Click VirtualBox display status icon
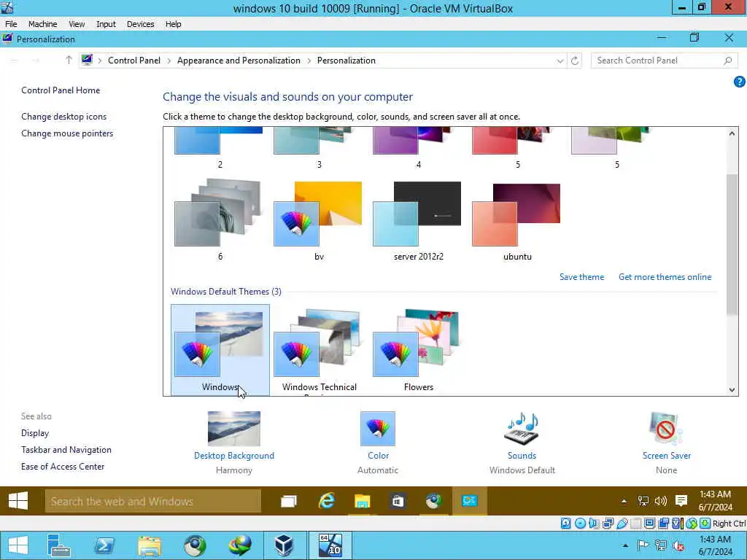This screenshot has height=560, width=747. [649, 524]
